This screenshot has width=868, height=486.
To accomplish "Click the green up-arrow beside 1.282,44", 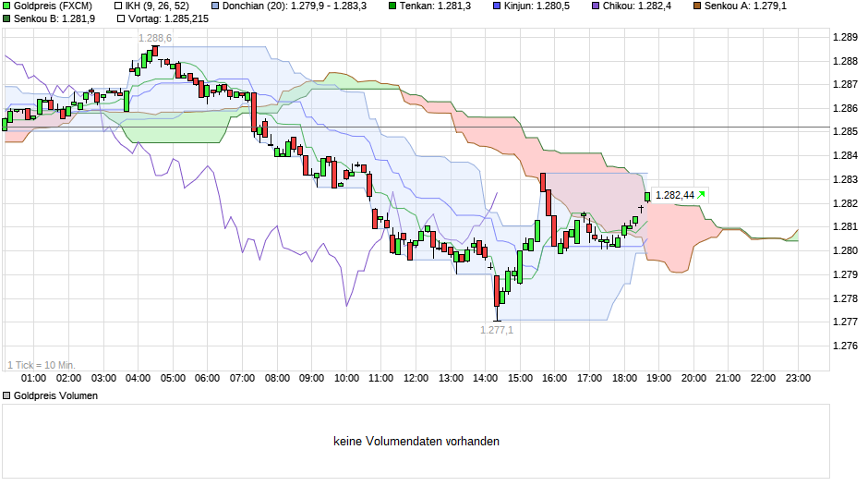I will (x=702, y=195).
